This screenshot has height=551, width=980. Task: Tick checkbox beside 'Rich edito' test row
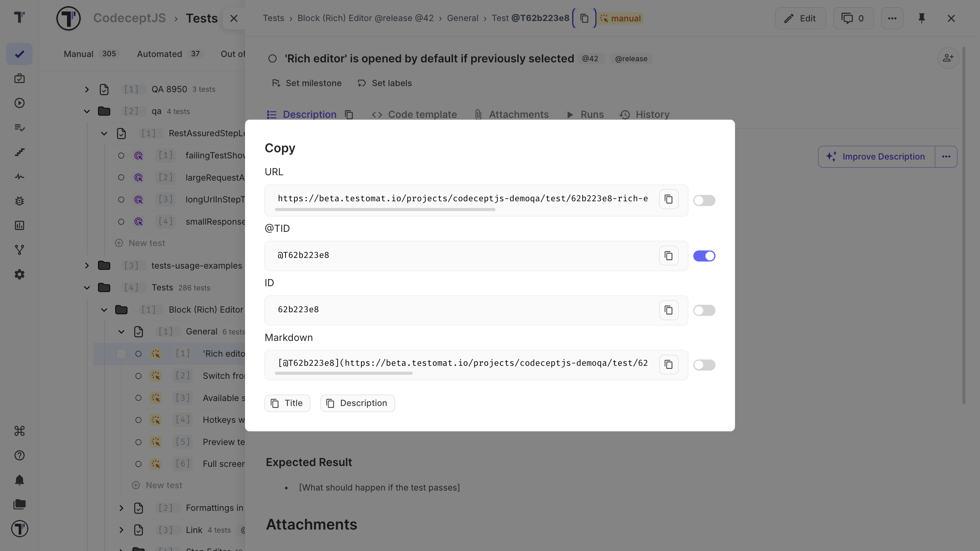coord(121,354)
